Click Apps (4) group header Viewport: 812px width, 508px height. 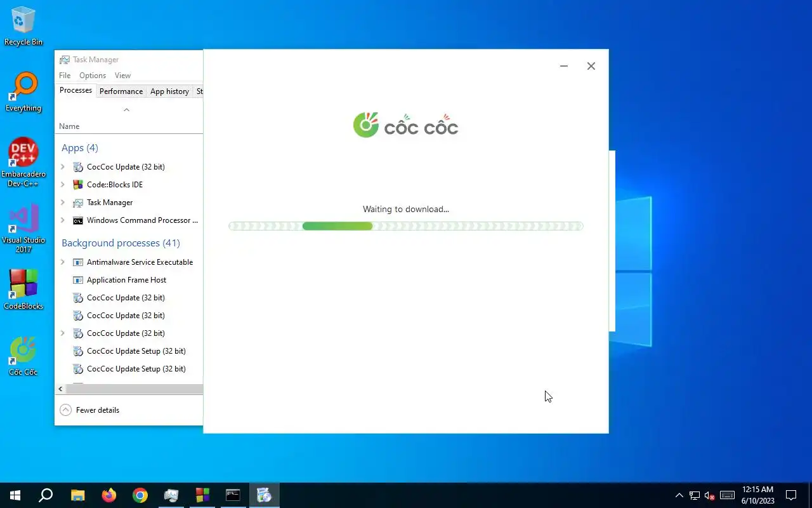(x=80, y=148)
